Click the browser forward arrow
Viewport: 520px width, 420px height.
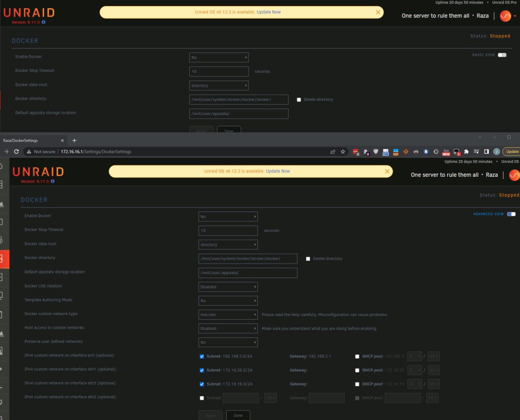[6, 151]
